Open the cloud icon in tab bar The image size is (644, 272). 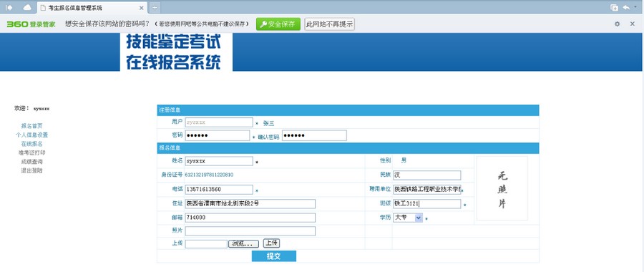point(27,7)
